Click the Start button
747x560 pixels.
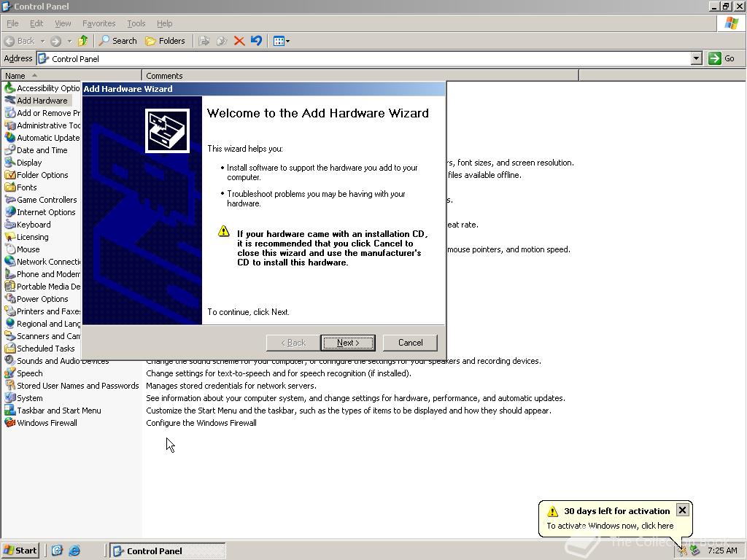(20, 551)
